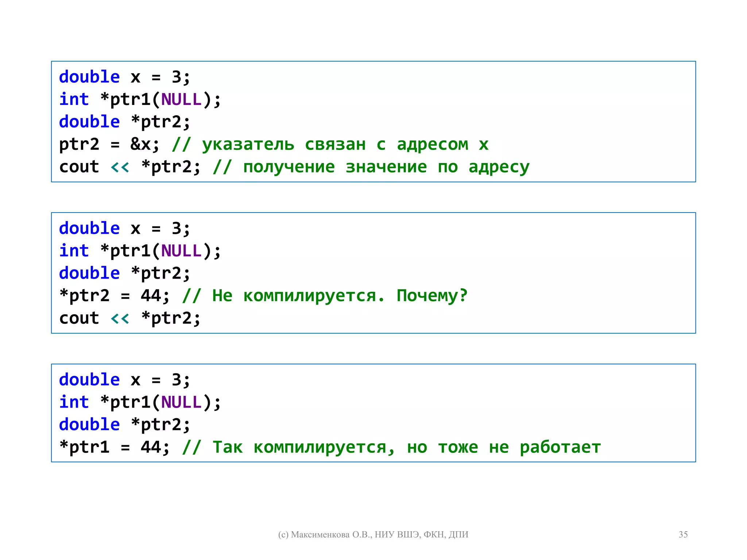Viewport: 747px width, 560px height.
Task: Click NULL keyword in the middle code block
Action: coord(181,251)
